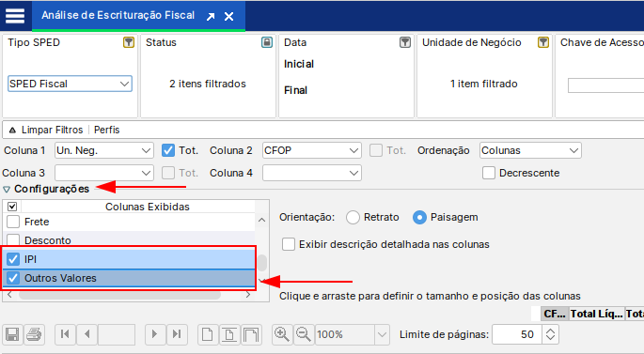The image size is (644, 354).
Task: Detach the Análise de Escrituração Fiscal tab
Action: tap(211, 16)
